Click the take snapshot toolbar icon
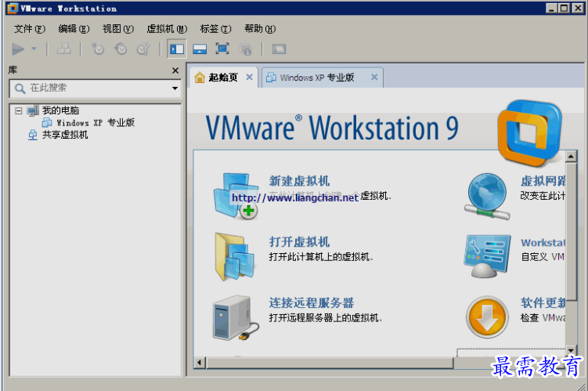The height and width of the screenshot is (391, 588). [x=98, y=49]
